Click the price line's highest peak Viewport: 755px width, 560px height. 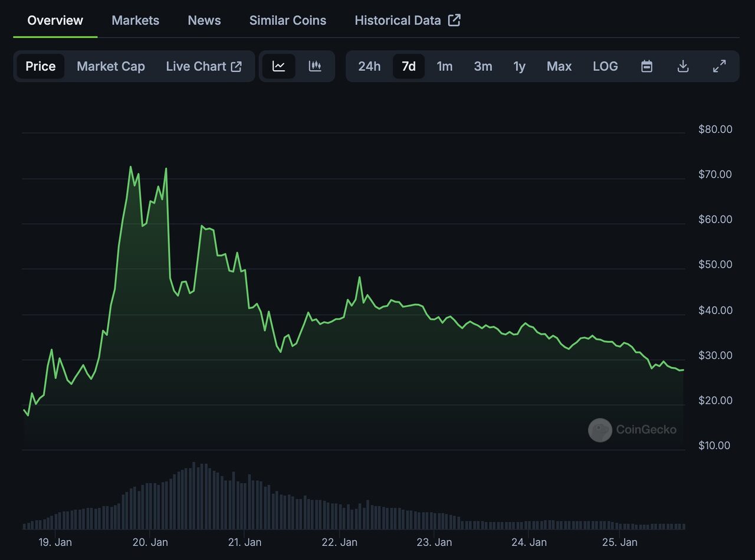(130, 167)
